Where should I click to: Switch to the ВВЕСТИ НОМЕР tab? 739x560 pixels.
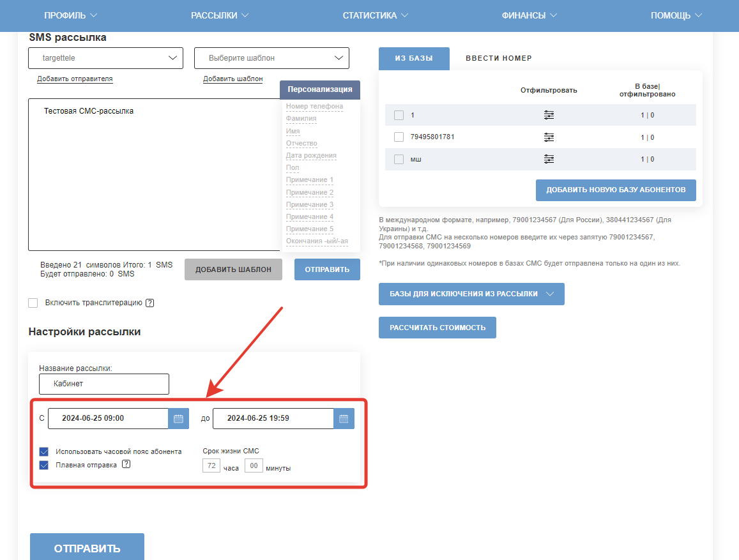499,58
